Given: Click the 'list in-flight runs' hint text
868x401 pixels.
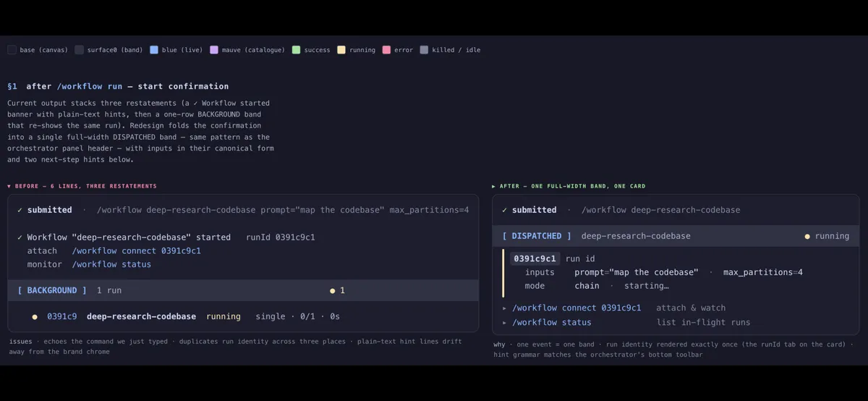Looking at the screenshot, I should point(704,322).
